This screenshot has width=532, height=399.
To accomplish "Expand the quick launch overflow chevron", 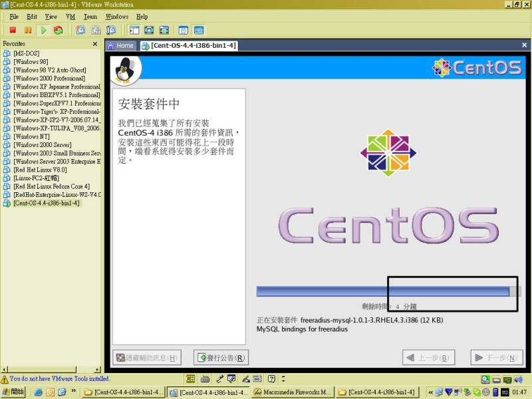I will coord(74,391).
